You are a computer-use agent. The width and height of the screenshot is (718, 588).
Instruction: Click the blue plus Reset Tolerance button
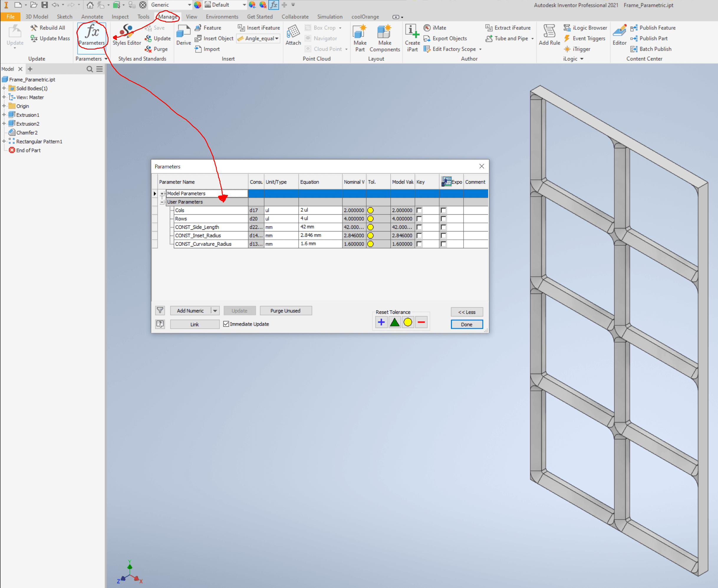pos(381,322)
